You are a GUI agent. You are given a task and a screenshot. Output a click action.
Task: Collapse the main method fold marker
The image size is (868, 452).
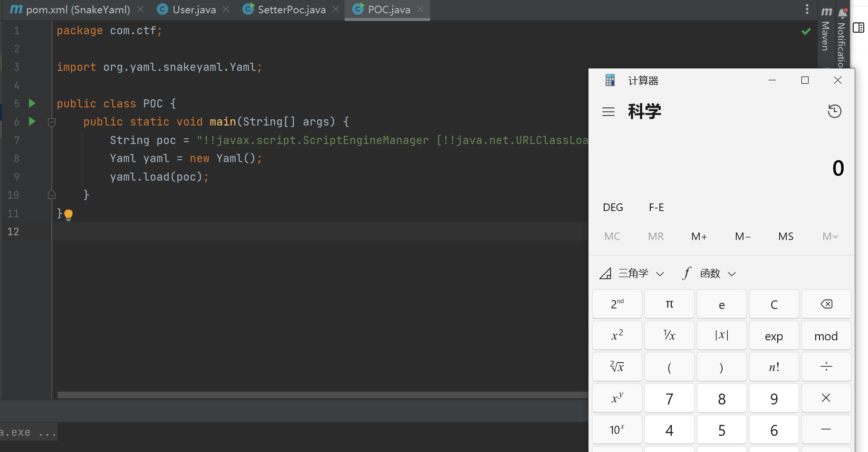pyautogui.click(x=52, y=122)
